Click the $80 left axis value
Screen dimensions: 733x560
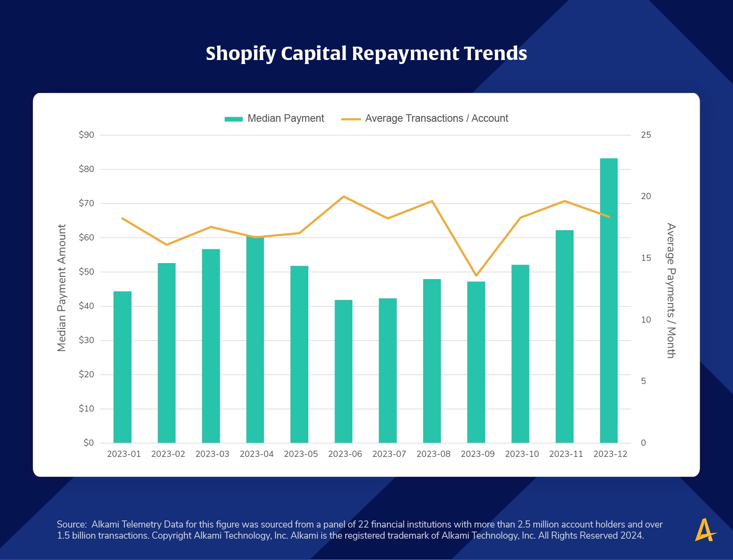(87, 169)
